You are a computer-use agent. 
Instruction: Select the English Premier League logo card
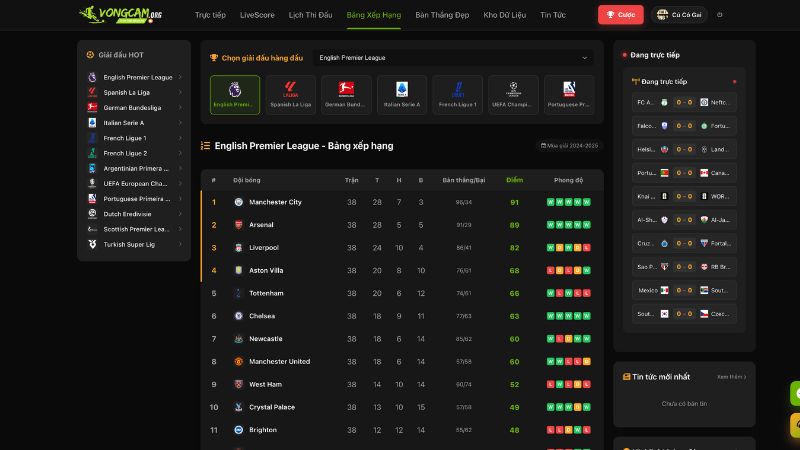click(235, 95)
